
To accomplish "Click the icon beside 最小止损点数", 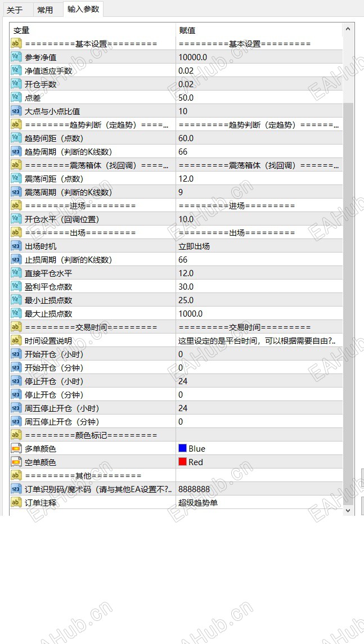I will 16,300.
